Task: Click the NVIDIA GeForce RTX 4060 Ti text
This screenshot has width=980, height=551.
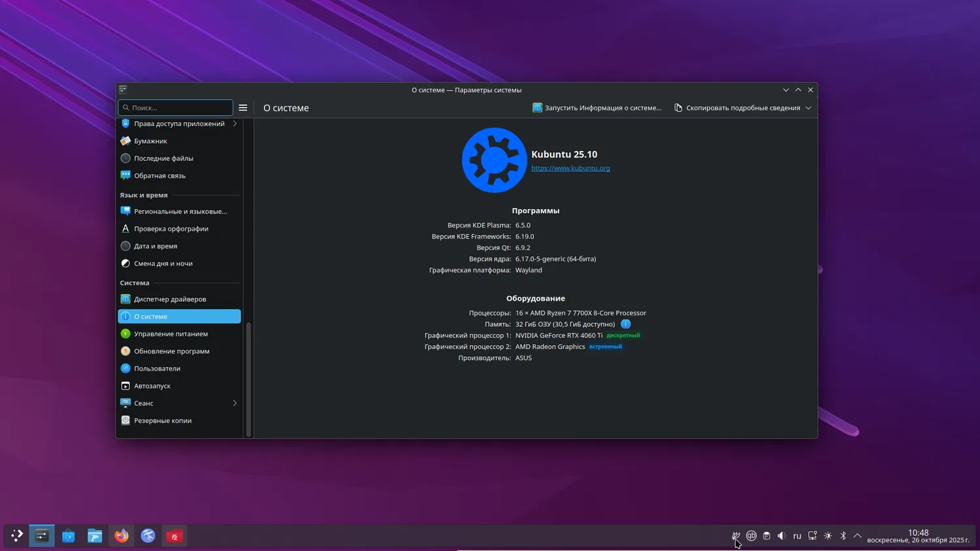Action: 559,335
